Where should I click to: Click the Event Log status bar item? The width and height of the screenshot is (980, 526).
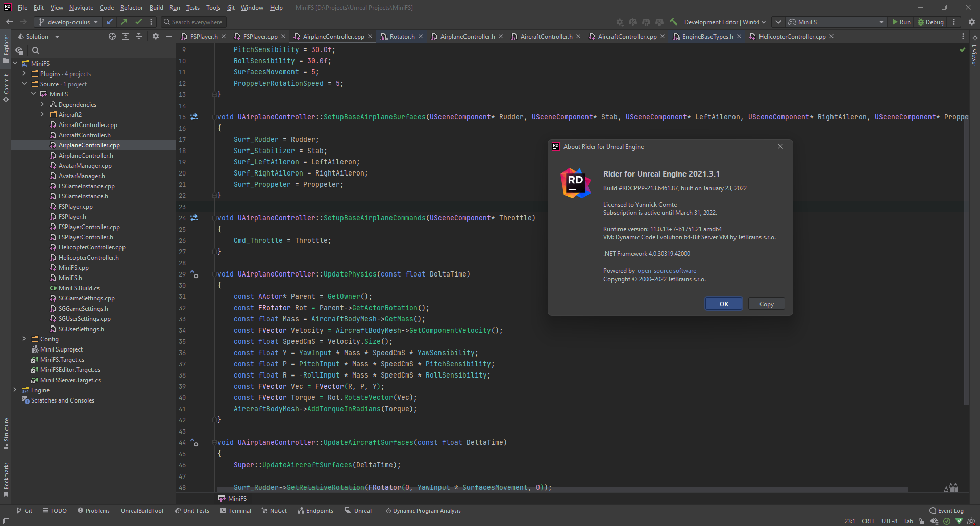[x=947, y=511]
